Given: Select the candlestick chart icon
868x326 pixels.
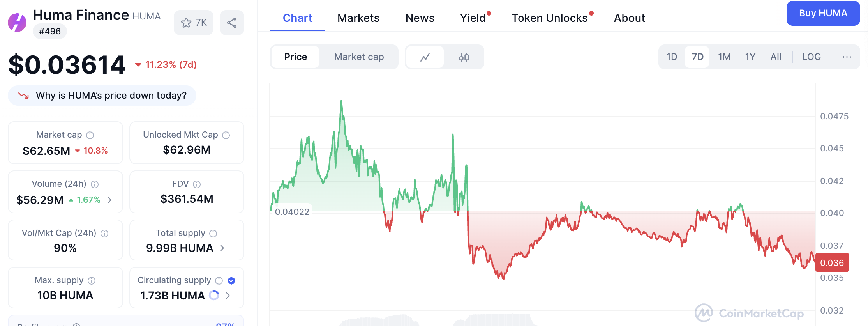Looking at the screenshot, I should pos(464,57).
